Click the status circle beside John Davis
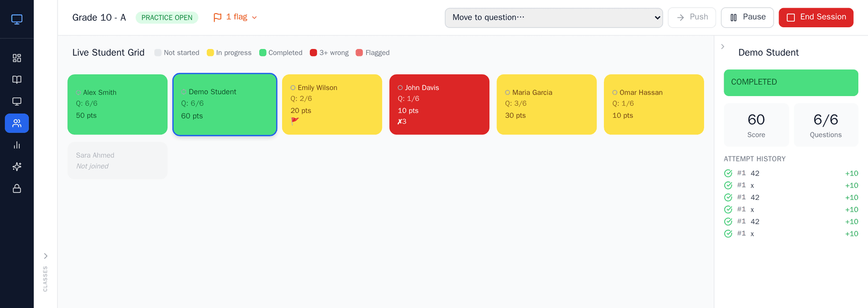Viewport: 868px width, 308px height. (x=400, y=87)
